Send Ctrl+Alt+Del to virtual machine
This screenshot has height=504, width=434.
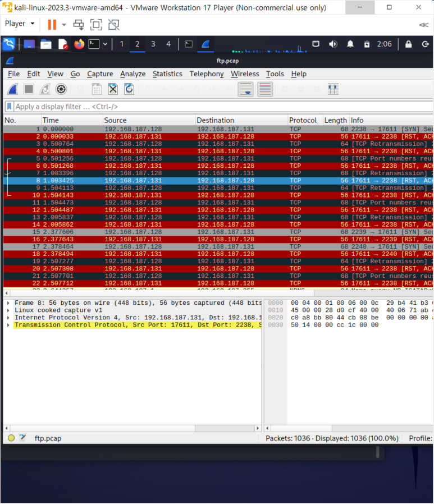79,25
